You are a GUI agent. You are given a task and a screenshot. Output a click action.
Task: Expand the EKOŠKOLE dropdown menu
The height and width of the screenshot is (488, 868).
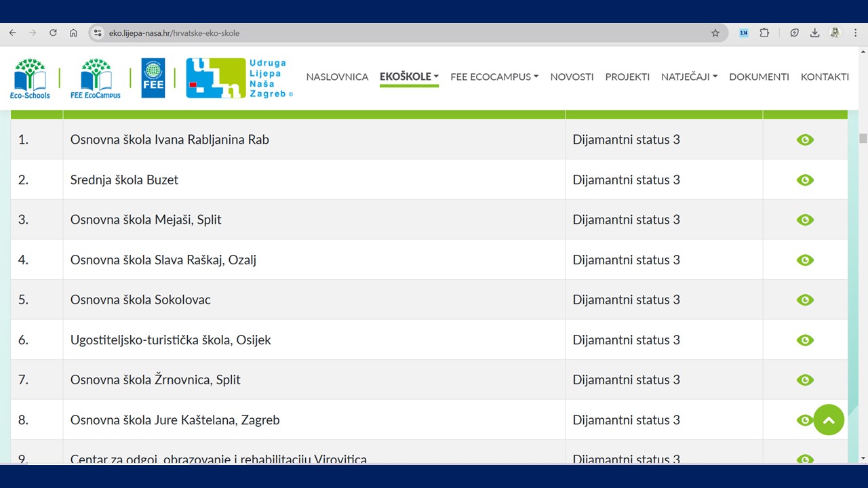pos(409,77)
